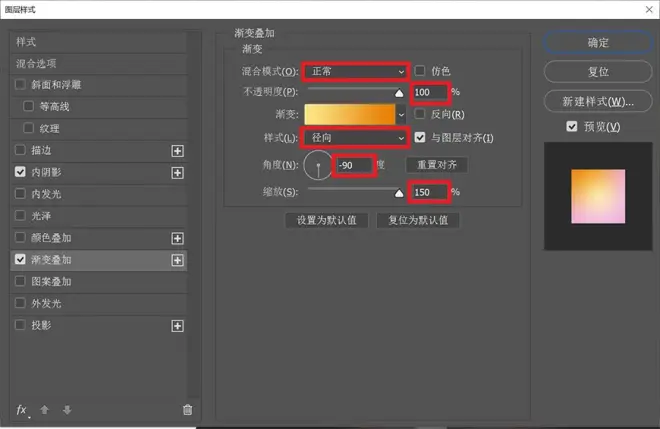This screenshot has width=660, height=429.
Task: Enable the 等高线 checkbox
Action: [x=28, y=106]
